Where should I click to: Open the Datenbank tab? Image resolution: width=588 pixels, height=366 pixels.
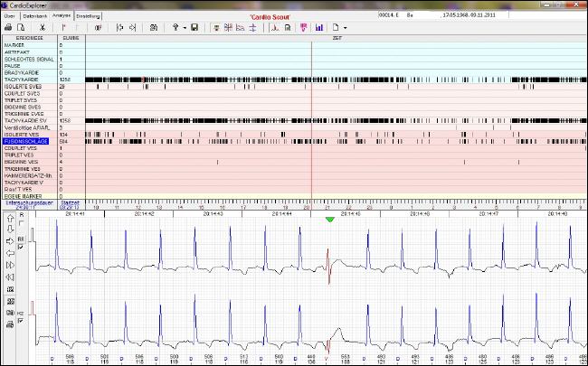(35, 16)
